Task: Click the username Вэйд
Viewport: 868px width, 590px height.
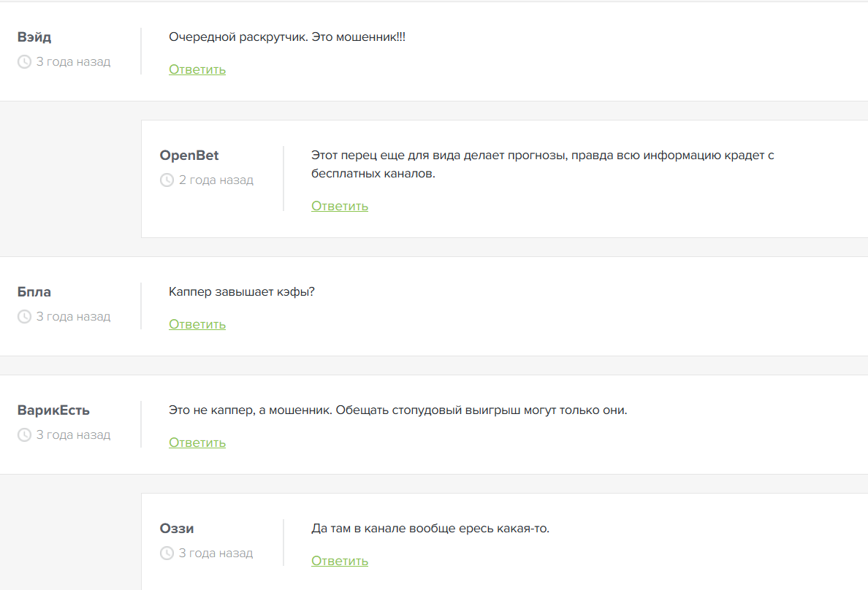Action: tap(34, 37)
